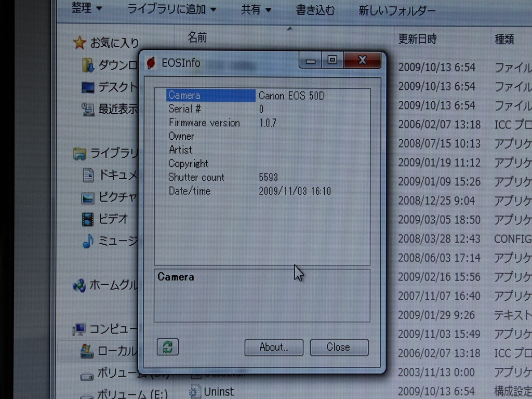Open ピクチャ library in sidebar
The image size is (532, 399).
tap(109, 197)
